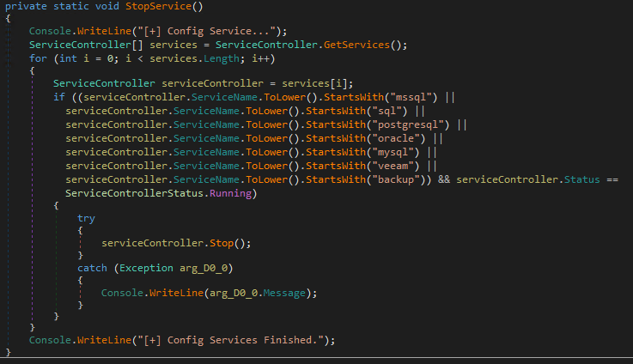Click the Stop() method call
Screen dimensions: 633x364
pos(228,243)
